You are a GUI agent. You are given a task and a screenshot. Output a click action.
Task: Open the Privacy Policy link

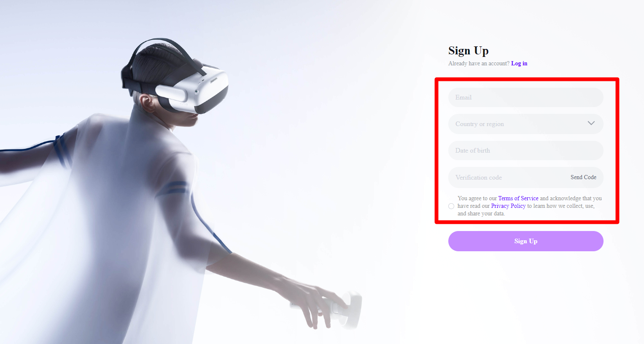(508, 206)
